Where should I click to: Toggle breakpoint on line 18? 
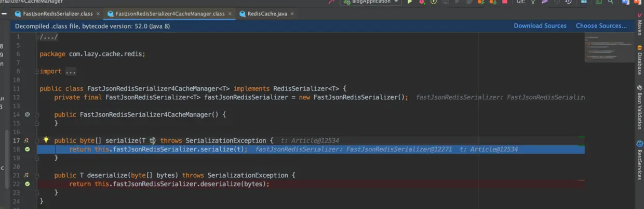(x=28, y=149)
